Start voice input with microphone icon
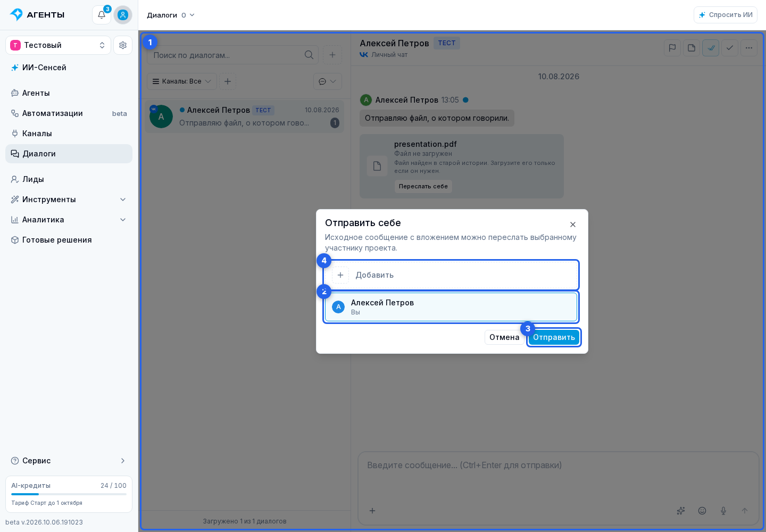 coord(723,511)
